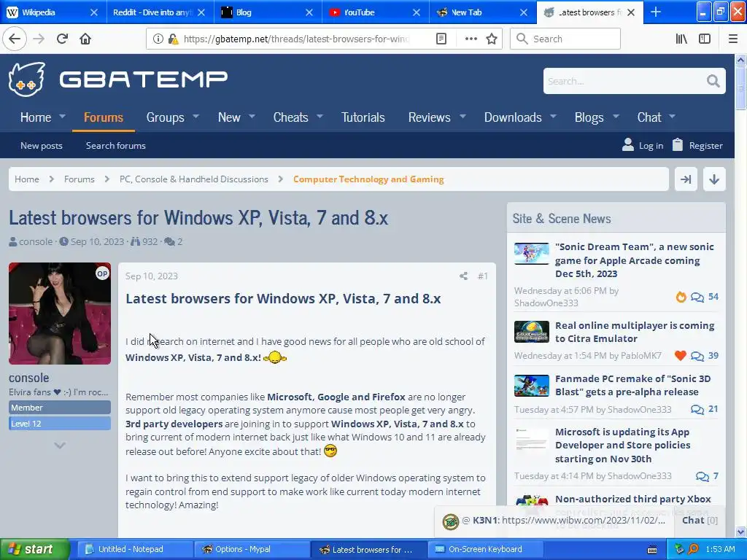Expand the Blogs nav dropdown arrow

click(616, 116)
